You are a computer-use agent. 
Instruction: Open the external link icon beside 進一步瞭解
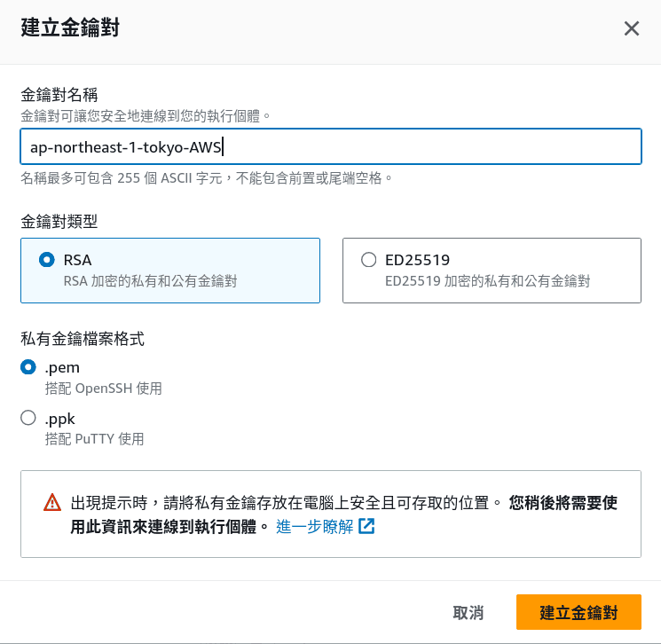(366, 526)
